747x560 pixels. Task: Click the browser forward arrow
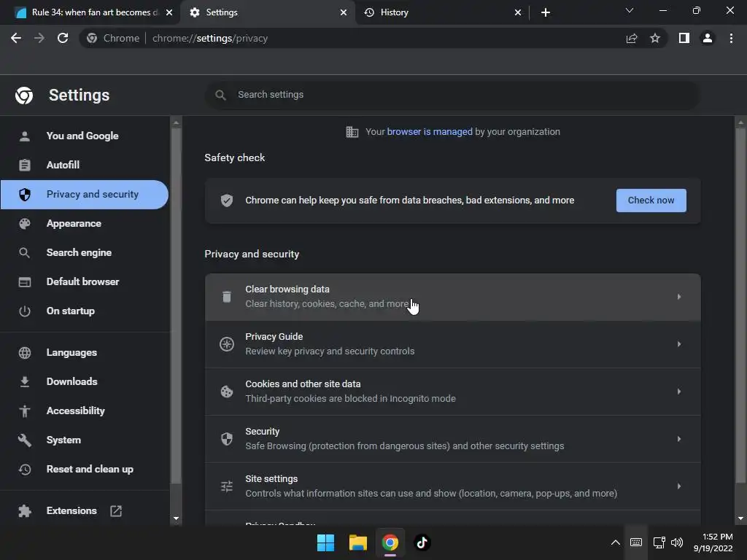39,38
